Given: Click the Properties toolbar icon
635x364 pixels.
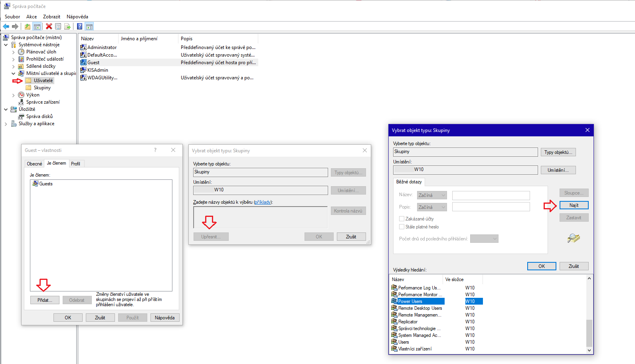Looking at the screenshot, I should pos(58,26).
